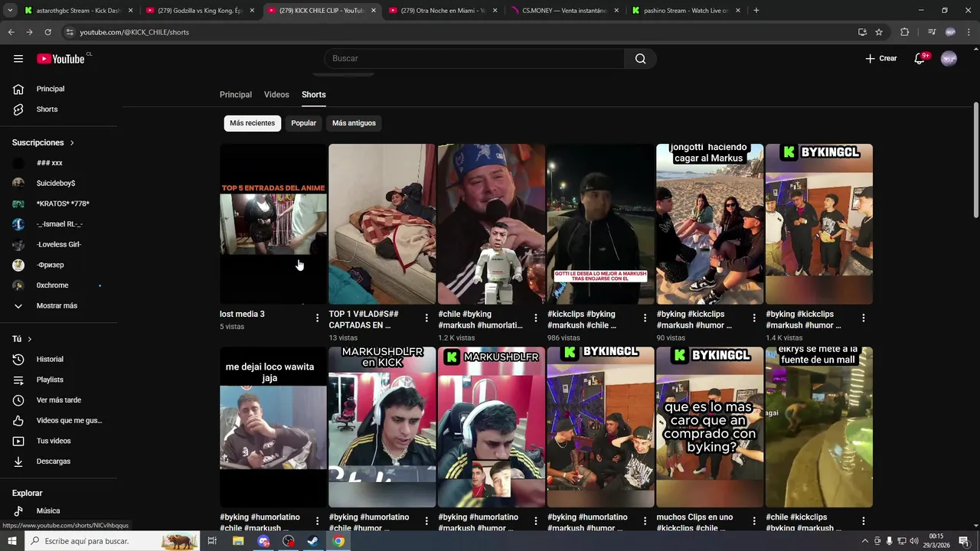The image size is (980, 551).
Task: Open Ver más tarde
Action: [59, 400]
